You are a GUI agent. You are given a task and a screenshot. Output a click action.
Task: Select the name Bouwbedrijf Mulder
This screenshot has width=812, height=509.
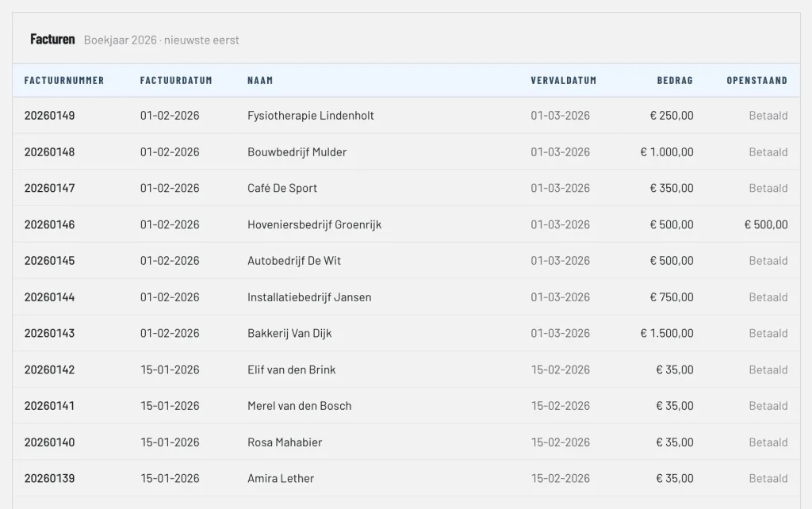tap(297, 151)
